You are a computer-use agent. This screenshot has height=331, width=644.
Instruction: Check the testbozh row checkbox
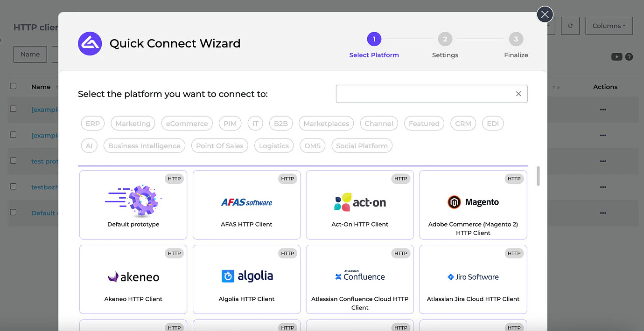click(13, 186)
